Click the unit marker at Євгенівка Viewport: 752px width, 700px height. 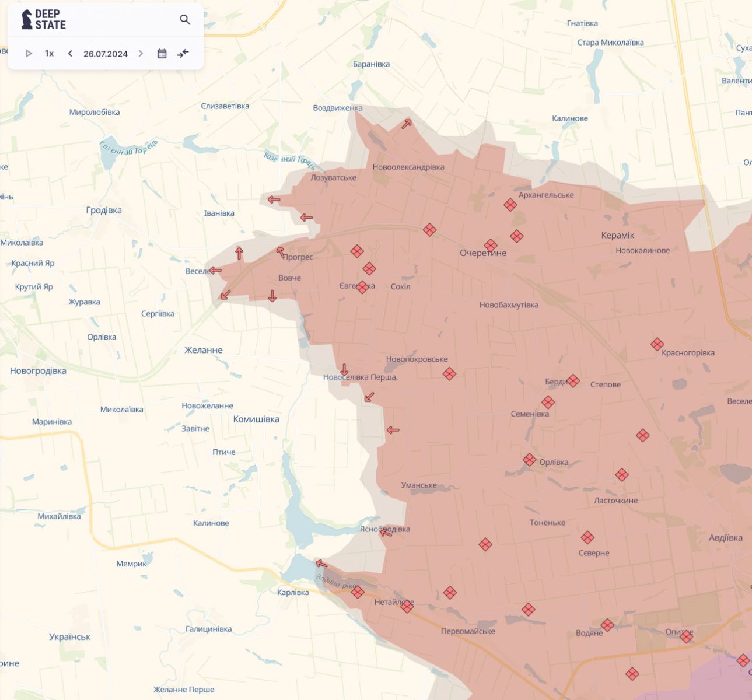click(x=362, y=287)
